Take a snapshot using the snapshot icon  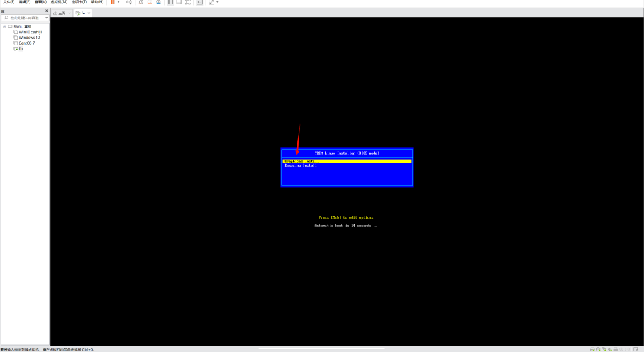point(141,3)
